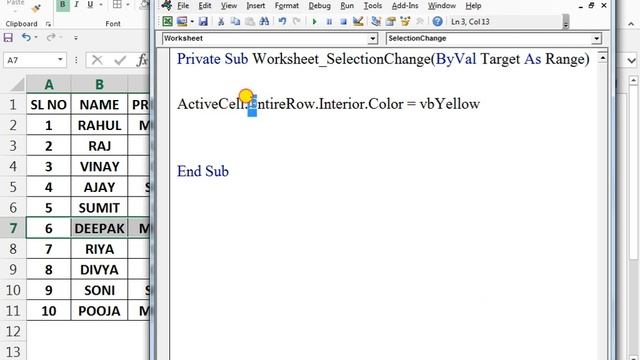Click Save in Excel Quick Access Toolbar

8,38
